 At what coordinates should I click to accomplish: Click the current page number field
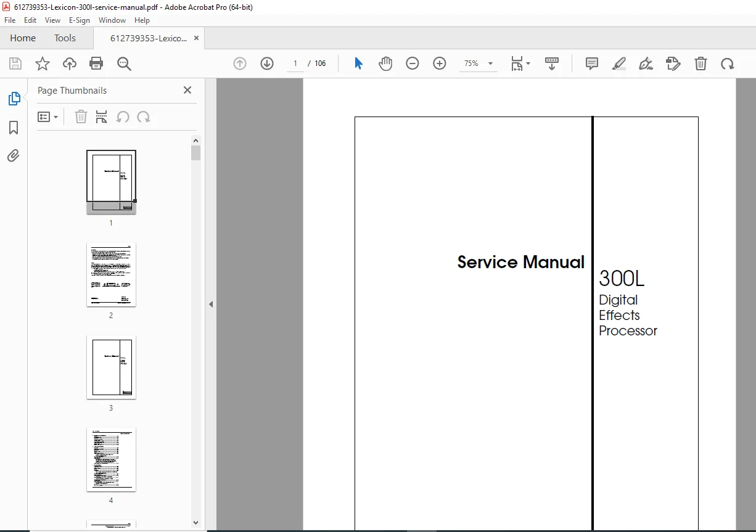point(295,63)
